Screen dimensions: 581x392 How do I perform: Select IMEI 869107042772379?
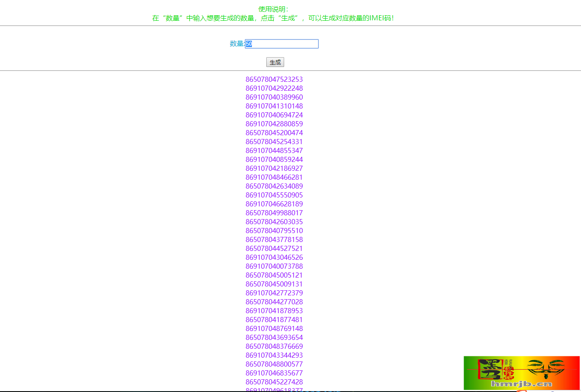274,293
